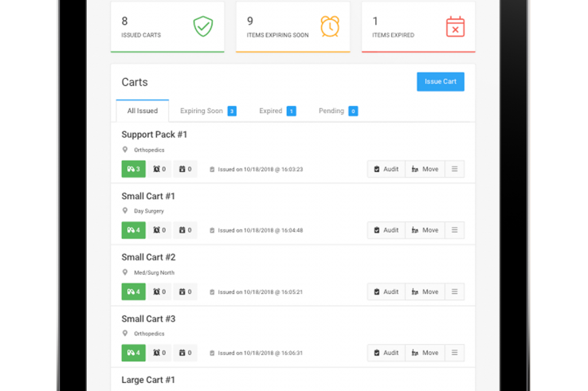588x391 pixels.
Task: Click green items badge on Support Pack #1
Action: tap(134, 169)
